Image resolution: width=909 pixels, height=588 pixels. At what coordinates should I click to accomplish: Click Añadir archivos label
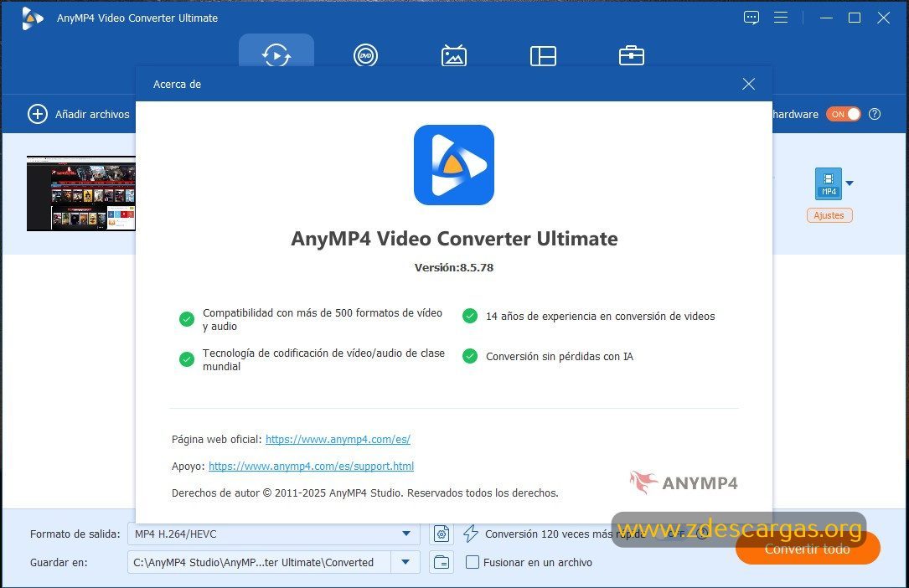click(92, 115)
